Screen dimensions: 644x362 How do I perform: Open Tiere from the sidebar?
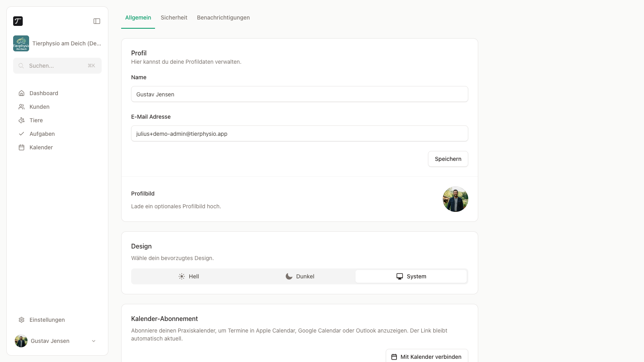[57, 120]
